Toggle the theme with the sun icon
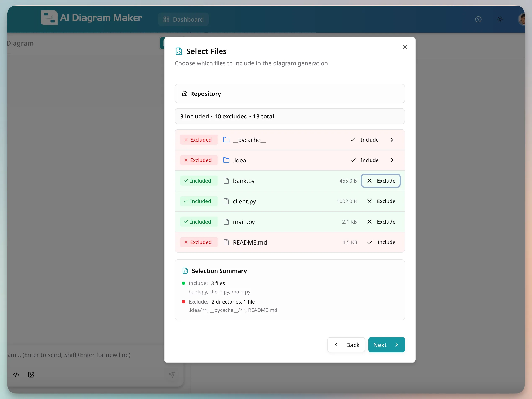This screenshot has height=399, width=532. coord(500,19)
